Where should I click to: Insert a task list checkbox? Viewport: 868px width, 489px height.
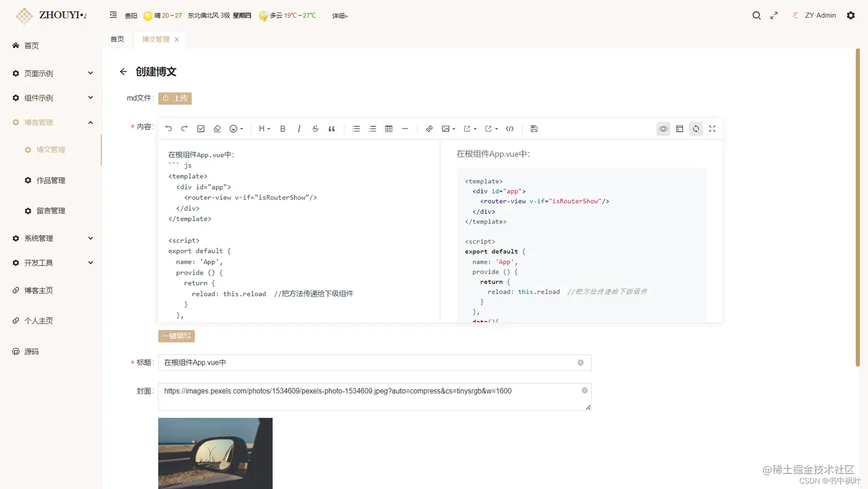(x=201, y=129)
